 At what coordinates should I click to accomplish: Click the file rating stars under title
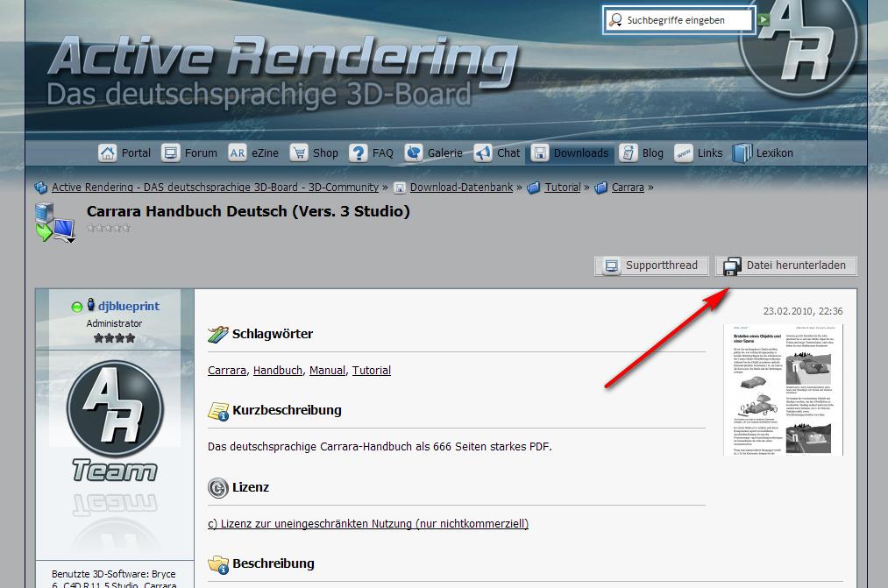109,228
